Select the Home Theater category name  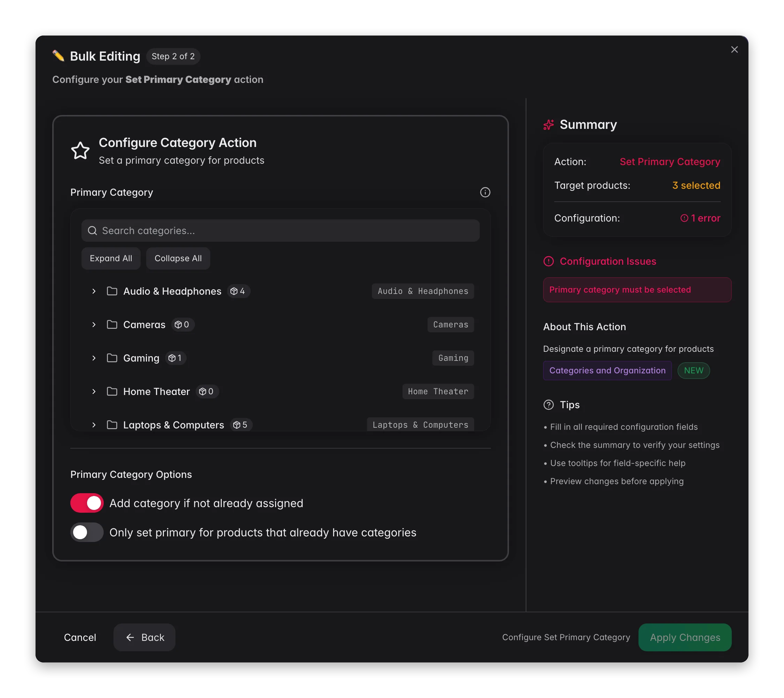(157, 391)
